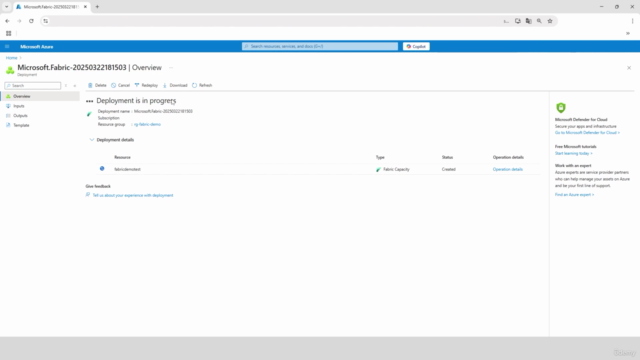Click the Created status cell
Screen dimensions: 640x360
pyautogui.click(x=449, y=169)
